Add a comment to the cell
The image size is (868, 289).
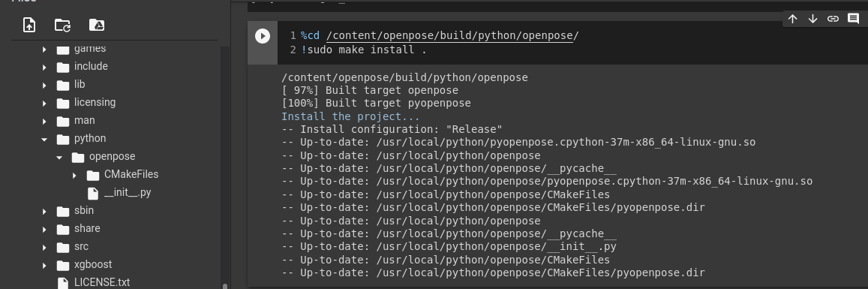click(853, 19)
